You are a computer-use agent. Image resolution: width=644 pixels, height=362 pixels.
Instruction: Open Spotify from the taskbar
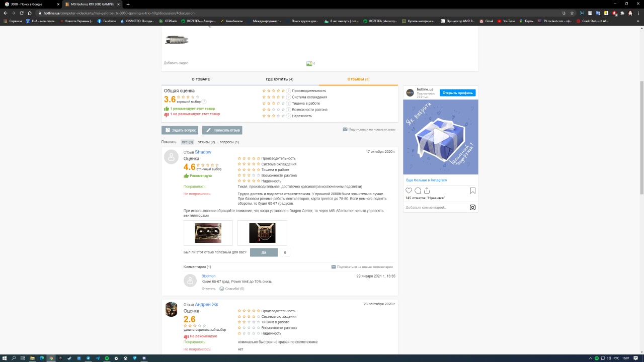107,358
